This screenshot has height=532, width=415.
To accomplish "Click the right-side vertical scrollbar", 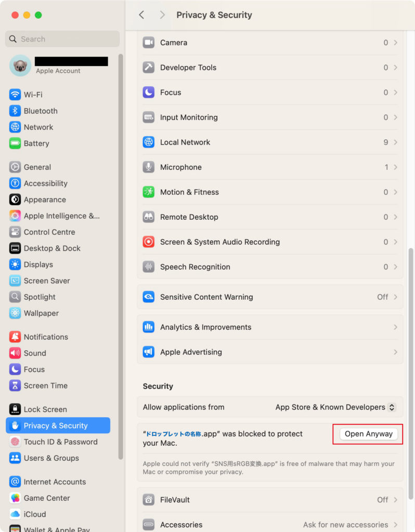I will pyautogui.click(x=411, y=374).
